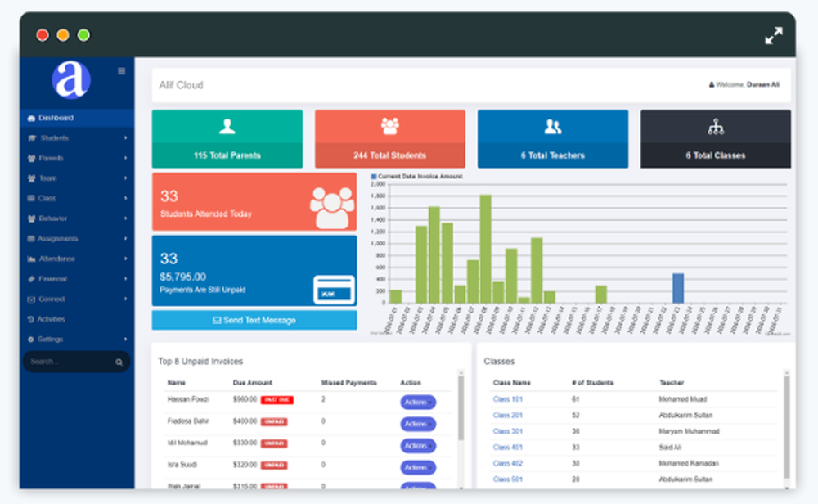Click the 244 Total Students card

389,139
